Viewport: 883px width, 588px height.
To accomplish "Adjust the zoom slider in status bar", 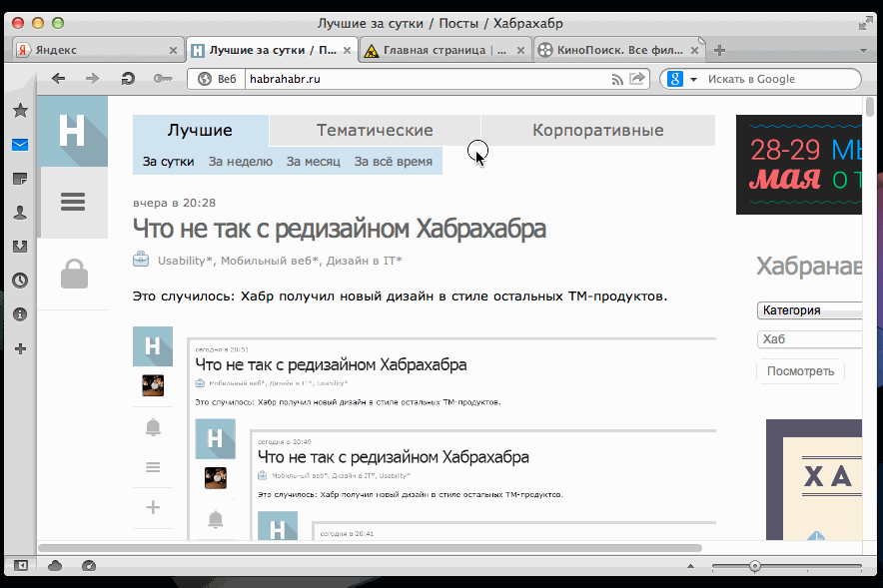I will pyautogui.click(x=755, y=566).
